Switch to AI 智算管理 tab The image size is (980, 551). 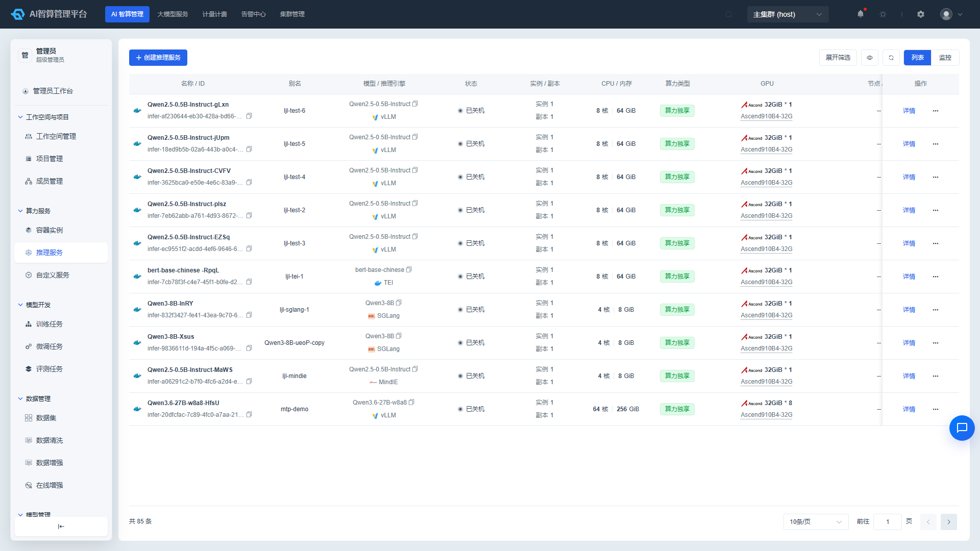pyautogui.click(x=127, y=14)
